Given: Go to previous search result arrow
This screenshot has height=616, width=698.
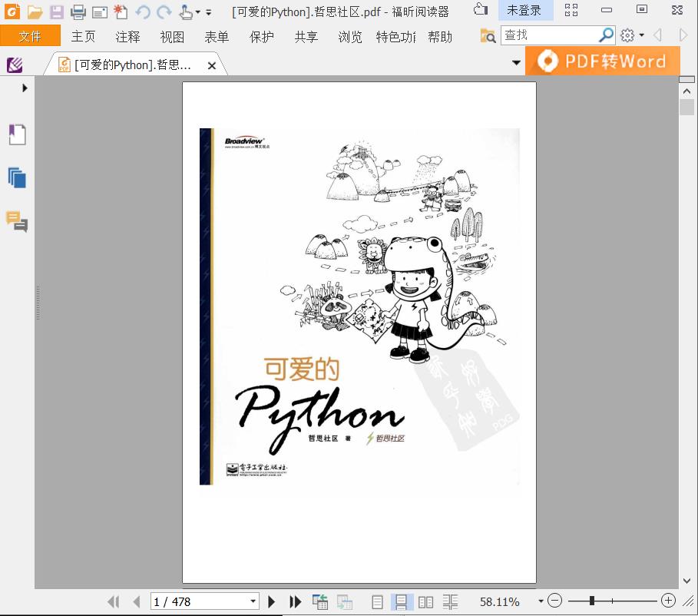Looking at the screenshot, I should tap(657, 35).
